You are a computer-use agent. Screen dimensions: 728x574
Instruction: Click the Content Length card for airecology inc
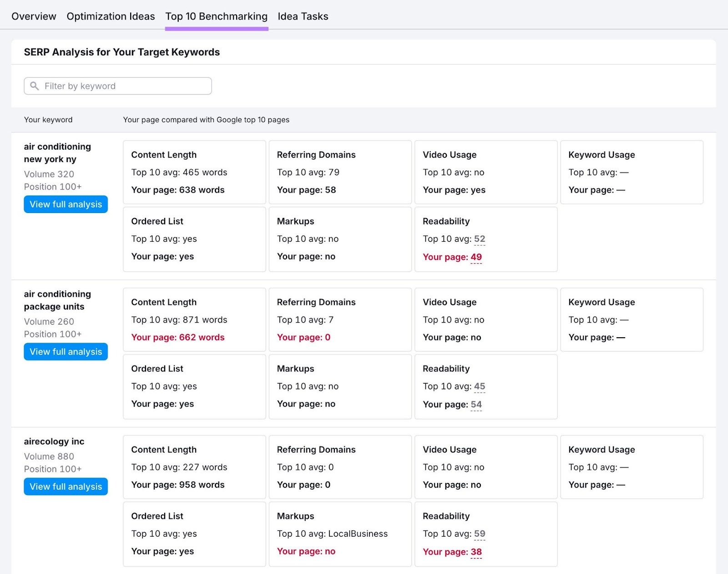pyautogui.click(x=194, y=467)
